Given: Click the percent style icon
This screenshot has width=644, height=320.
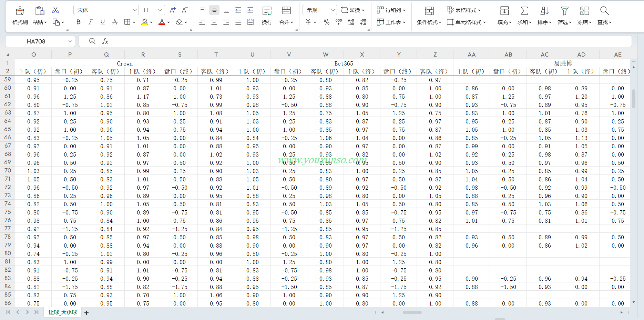Looking at the screenshot, I should (x=326, y=22).
